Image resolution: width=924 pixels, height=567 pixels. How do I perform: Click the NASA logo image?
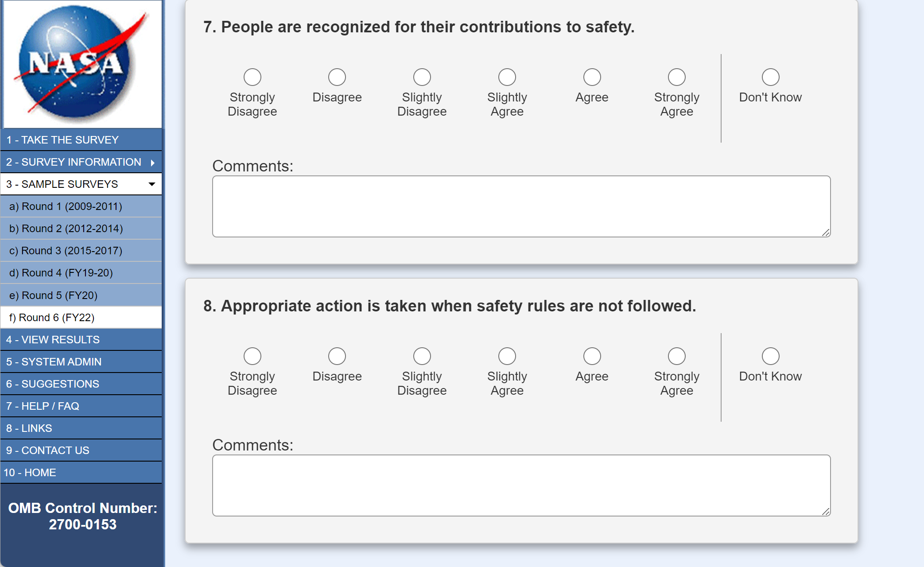tap(82, 64)
